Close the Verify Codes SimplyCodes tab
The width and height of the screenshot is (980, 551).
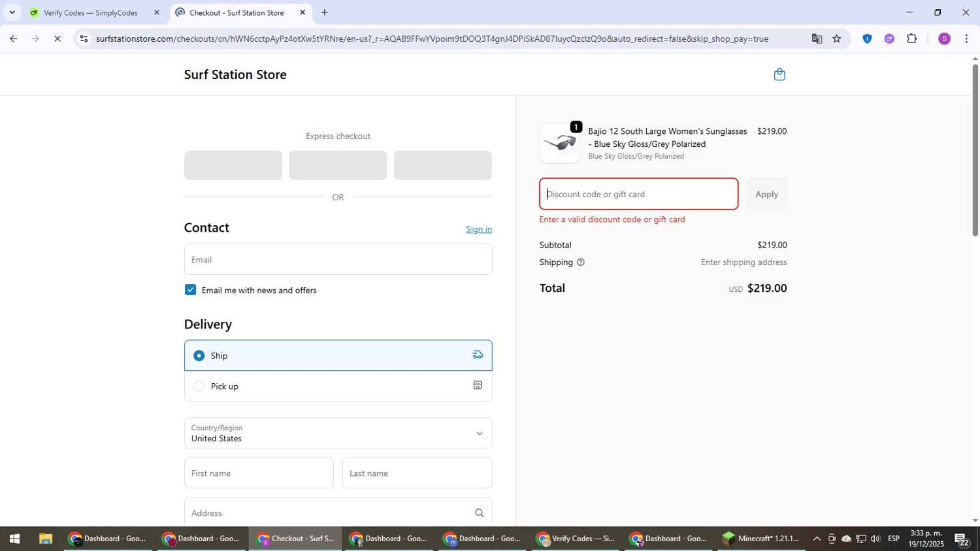pyautogui.click(x=156, y=12)
